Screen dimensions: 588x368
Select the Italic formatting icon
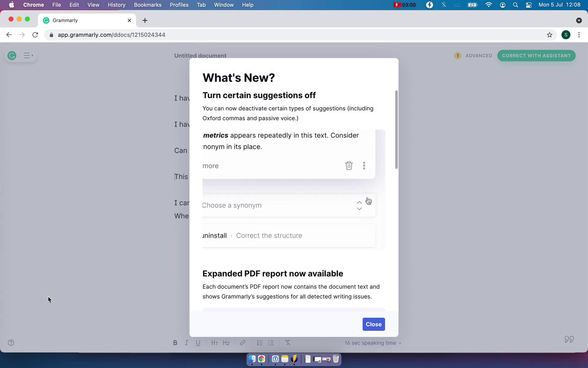pos(186,343)
